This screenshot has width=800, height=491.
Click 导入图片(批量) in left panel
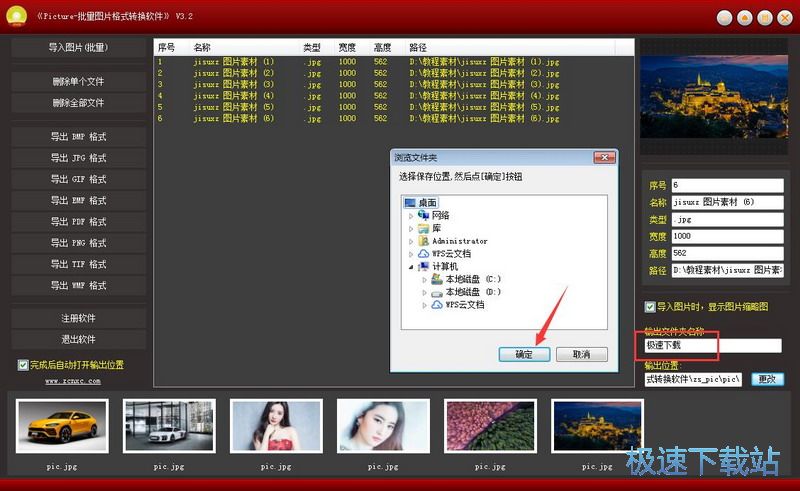[x=78, y=48]
